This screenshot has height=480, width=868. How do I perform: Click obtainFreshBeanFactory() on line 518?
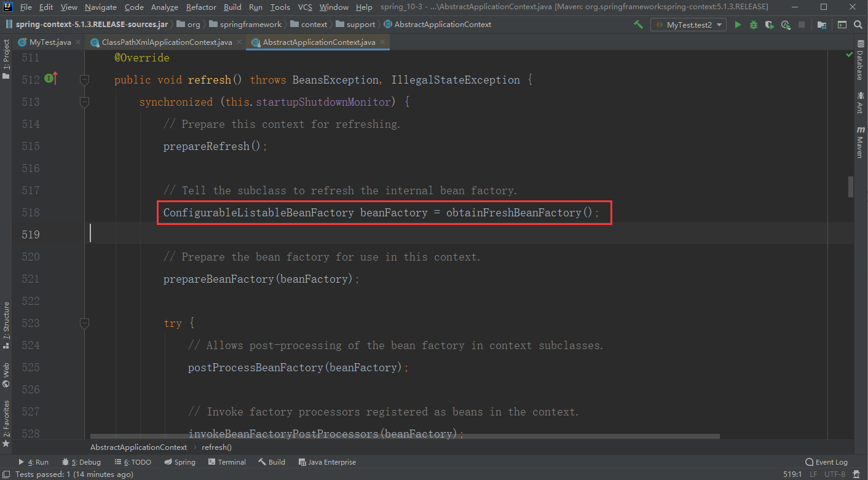click(520, 213)
